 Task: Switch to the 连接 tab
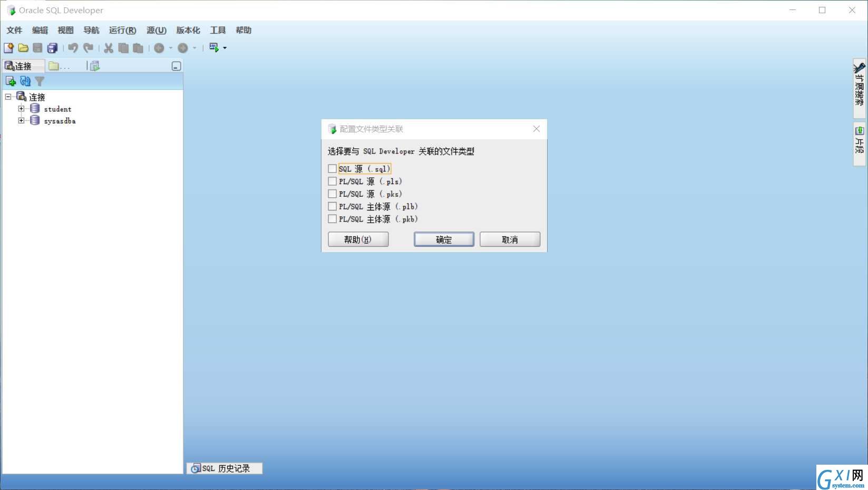pos(23,66)
